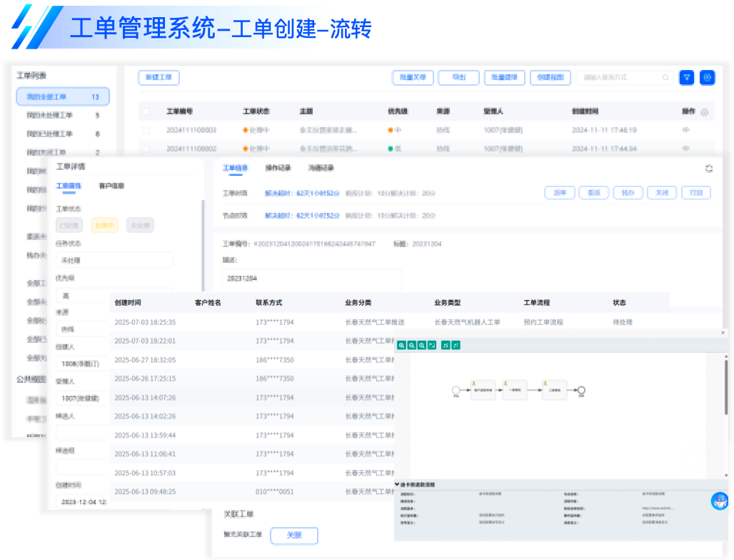
Task: View ticket 2024111100002 via eye icon
Action: [x=686, y=149]
